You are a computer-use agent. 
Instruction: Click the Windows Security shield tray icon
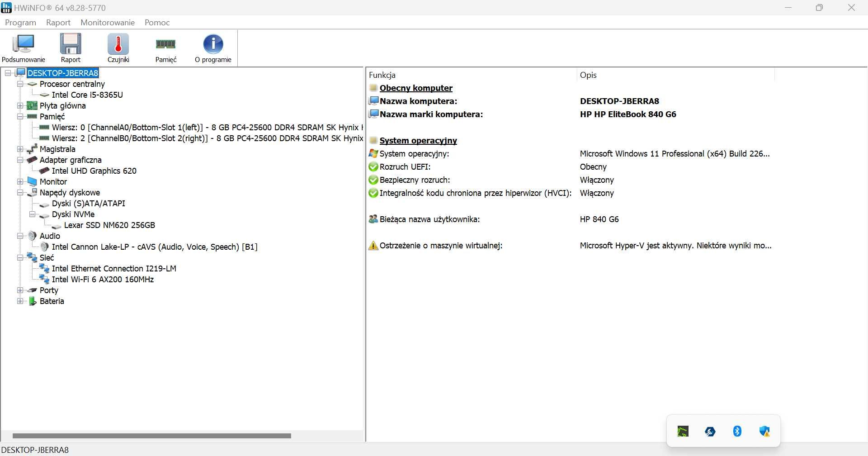pyautogui.click(x=764, y=431)
